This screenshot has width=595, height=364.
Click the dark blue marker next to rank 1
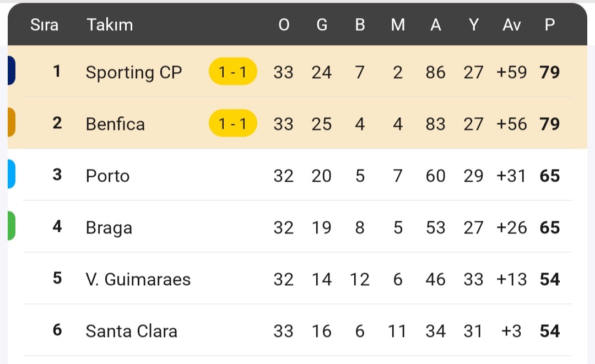[x=12, y=70]
